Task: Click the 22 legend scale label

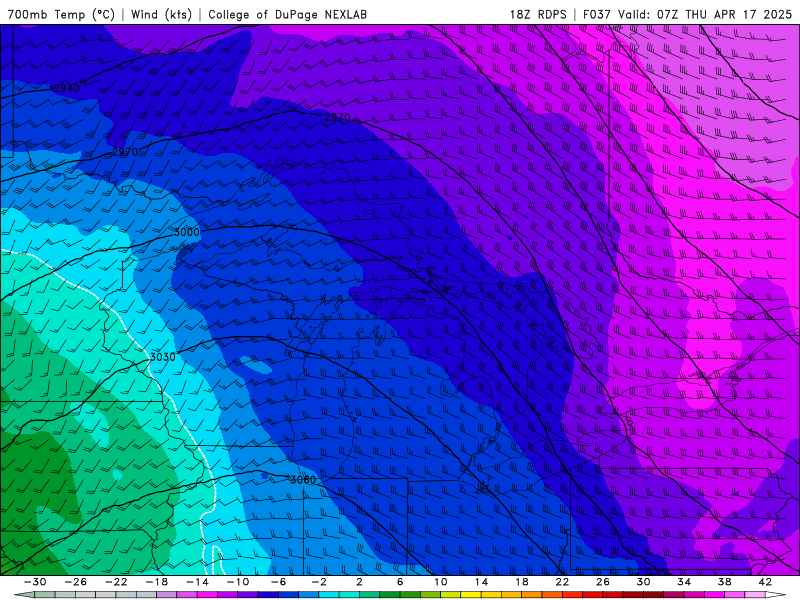Action: [x=562, y=582]
